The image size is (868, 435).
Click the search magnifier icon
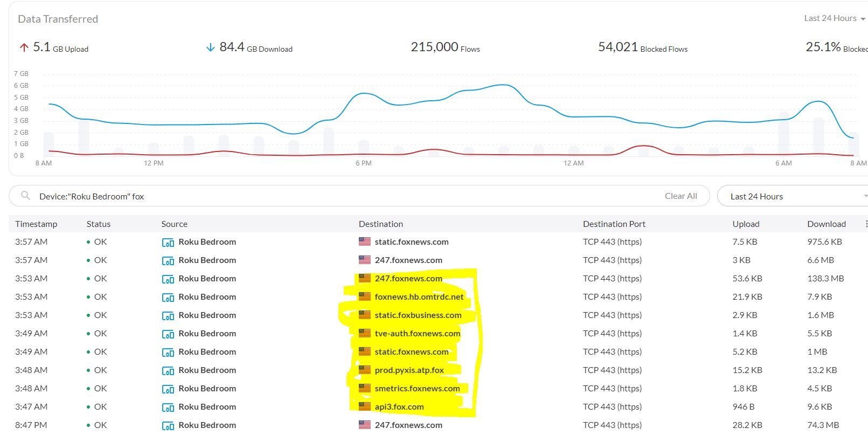tap(25, 196)
